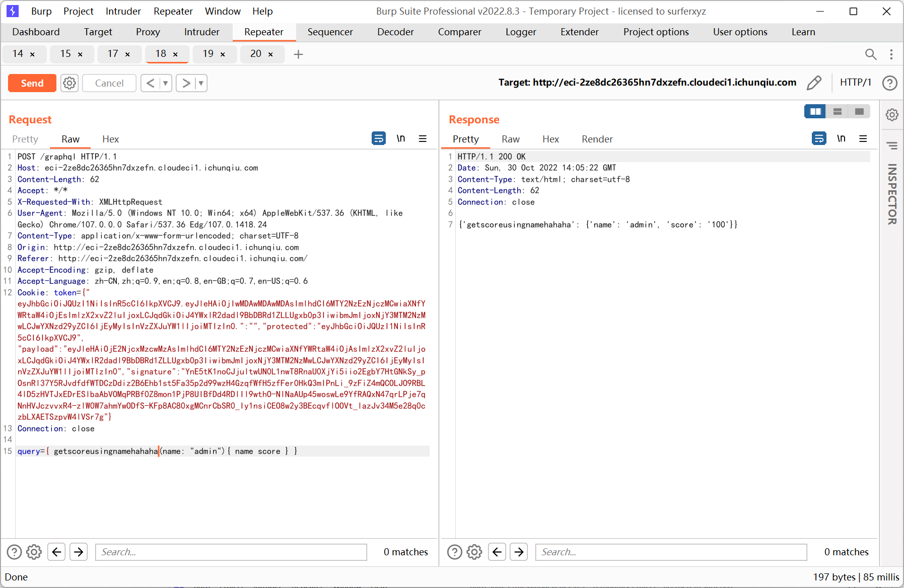Focus the request Search field

tap(231, 552)
